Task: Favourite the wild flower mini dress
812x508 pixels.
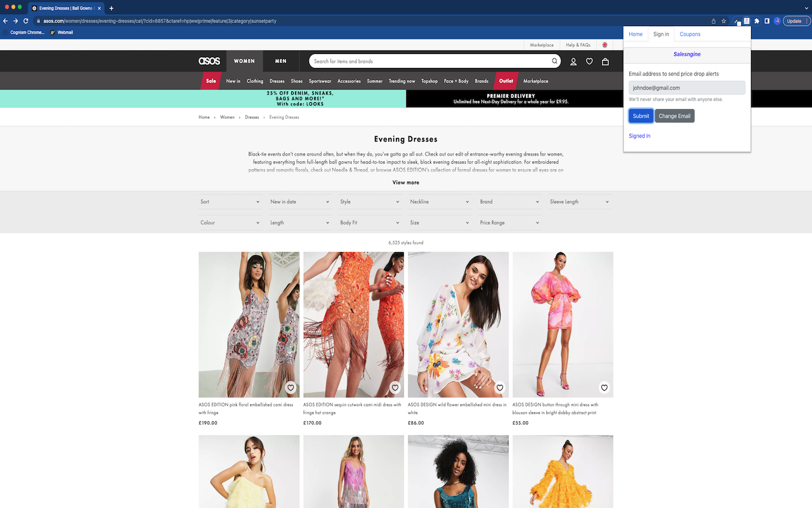Action: tap(499, 387)
